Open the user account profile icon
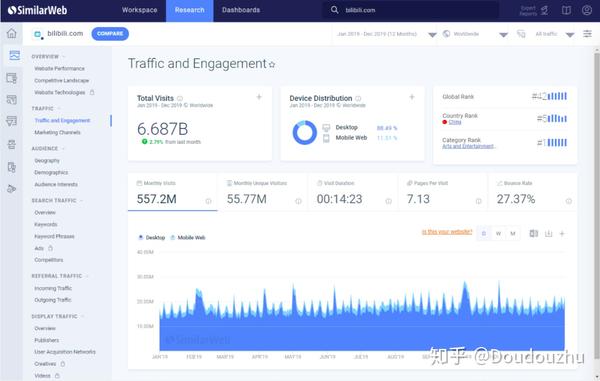 click(x=587, y=10)
